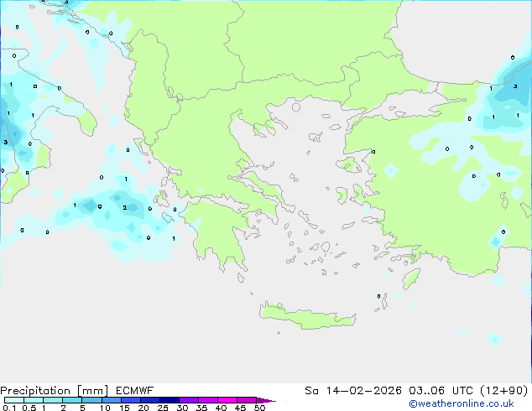Pick the 20–25 mm legend color swatch
532x411 pixels.
(149, 400)
